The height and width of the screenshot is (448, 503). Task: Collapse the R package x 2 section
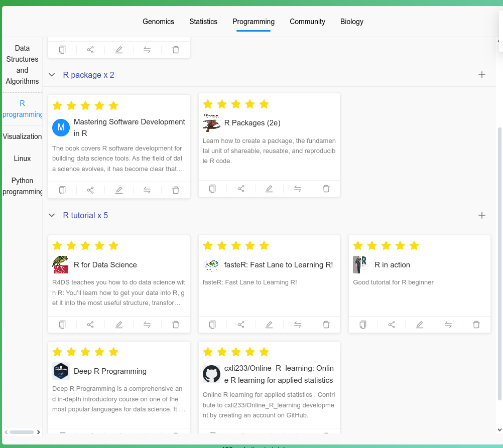[52, 75]
